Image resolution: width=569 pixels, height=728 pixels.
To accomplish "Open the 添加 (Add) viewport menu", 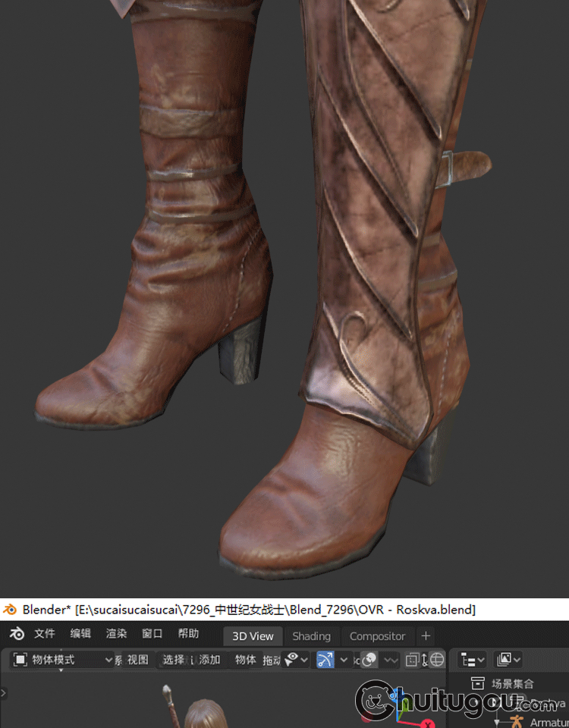I will click(x=209, y=660).
